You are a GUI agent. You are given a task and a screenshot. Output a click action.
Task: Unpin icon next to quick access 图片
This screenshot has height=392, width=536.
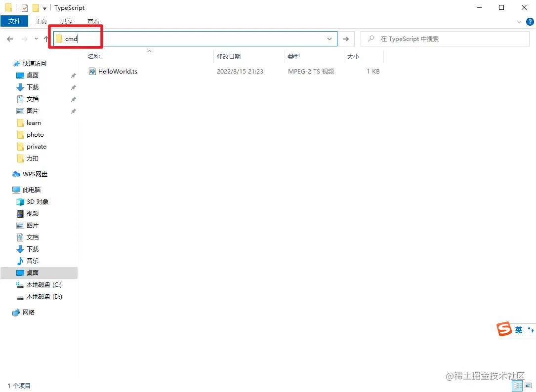tap(73, 111)
